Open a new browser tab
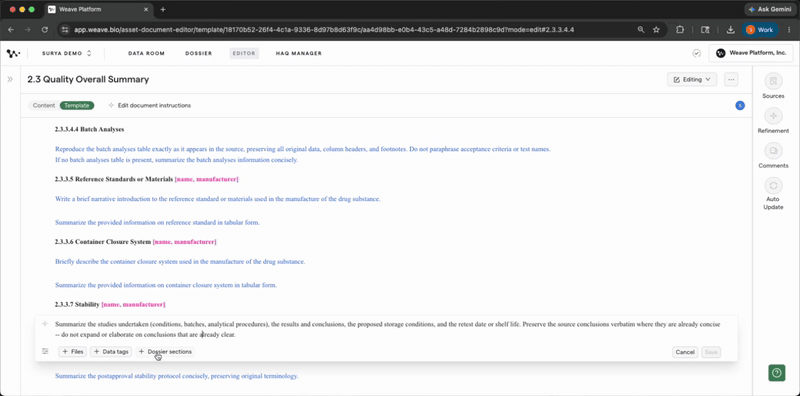 click(163, 10)
